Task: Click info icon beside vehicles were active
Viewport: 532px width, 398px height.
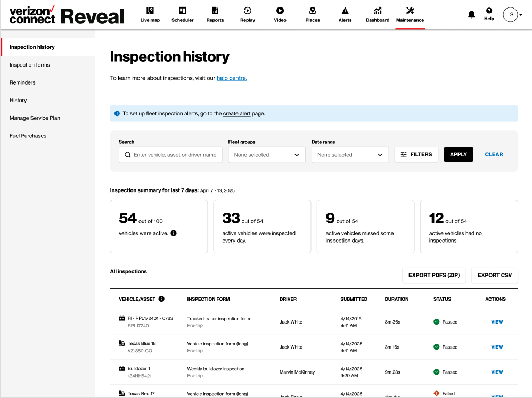Action: [x=174, y=233]
